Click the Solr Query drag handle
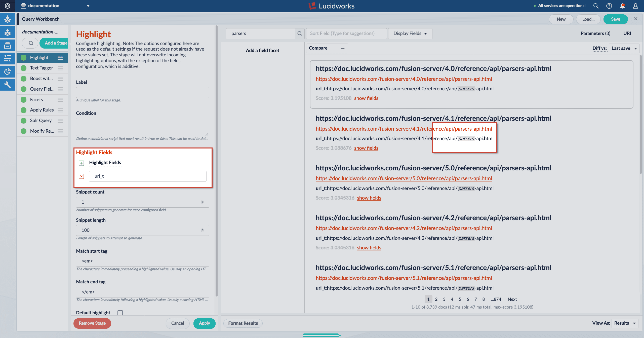644x338 pixels. pos(60,121)
